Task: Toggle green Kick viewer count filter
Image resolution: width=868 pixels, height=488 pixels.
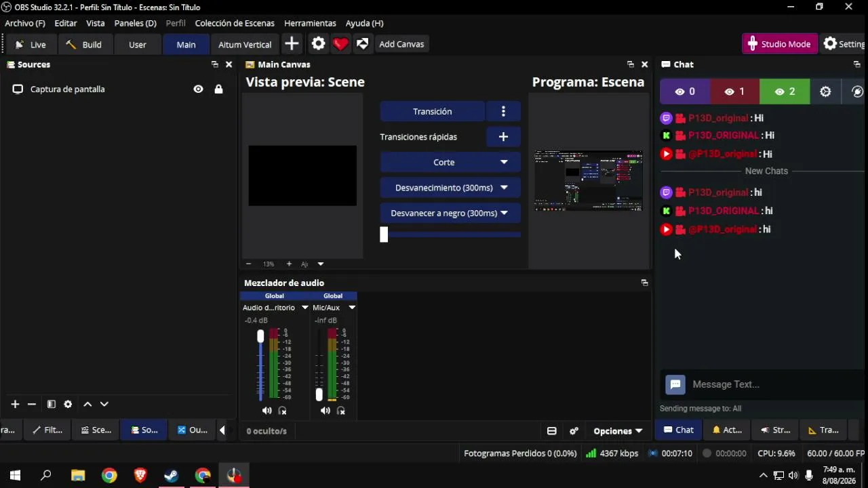Action: tap(785, 91)
